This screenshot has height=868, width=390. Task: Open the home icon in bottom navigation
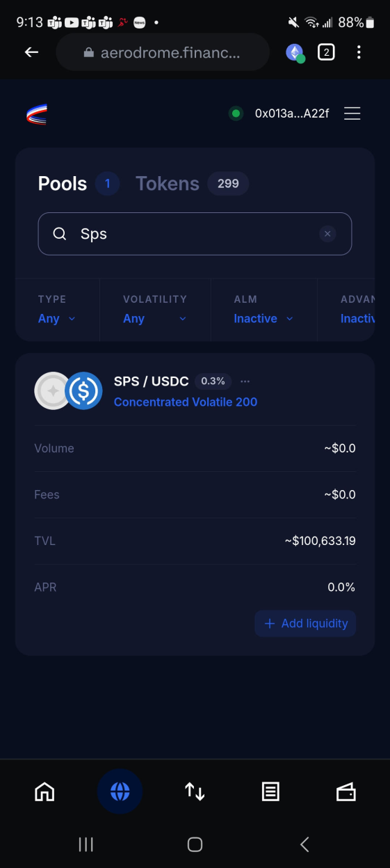44,791
